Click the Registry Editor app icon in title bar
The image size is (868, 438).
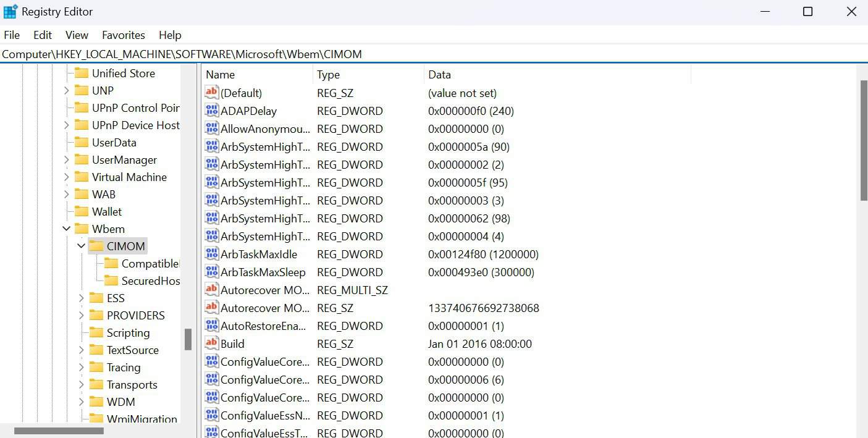(11, 11)
